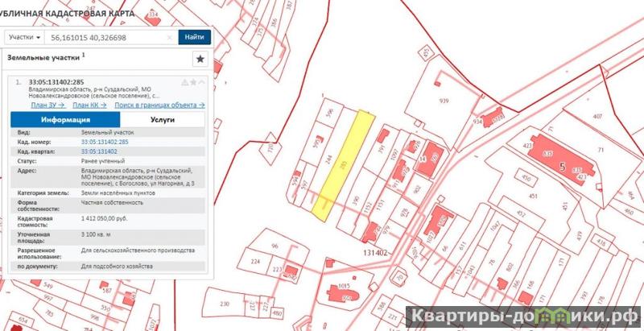The image size is (644, 331).
Task: Click the parcel title 33:05:131402:285 in results
Action: [55, 82]
